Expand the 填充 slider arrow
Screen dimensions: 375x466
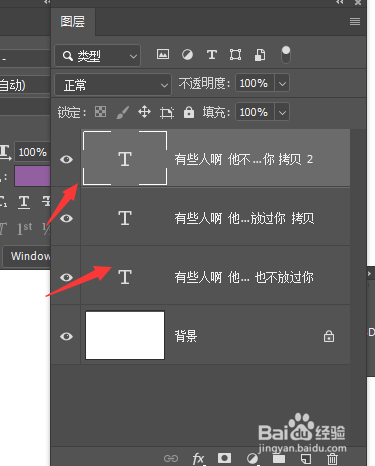click(x=282, y=112)
